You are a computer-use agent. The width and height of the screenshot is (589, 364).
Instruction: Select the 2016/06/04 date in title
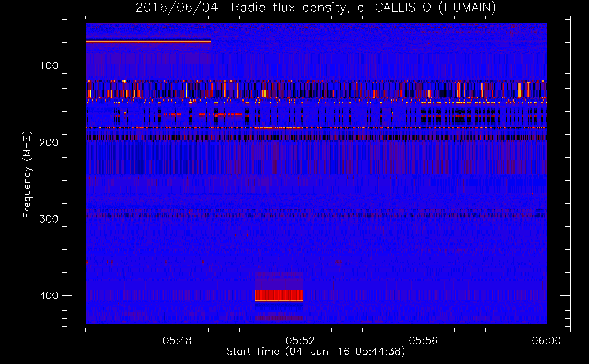(x=177, y=7)
